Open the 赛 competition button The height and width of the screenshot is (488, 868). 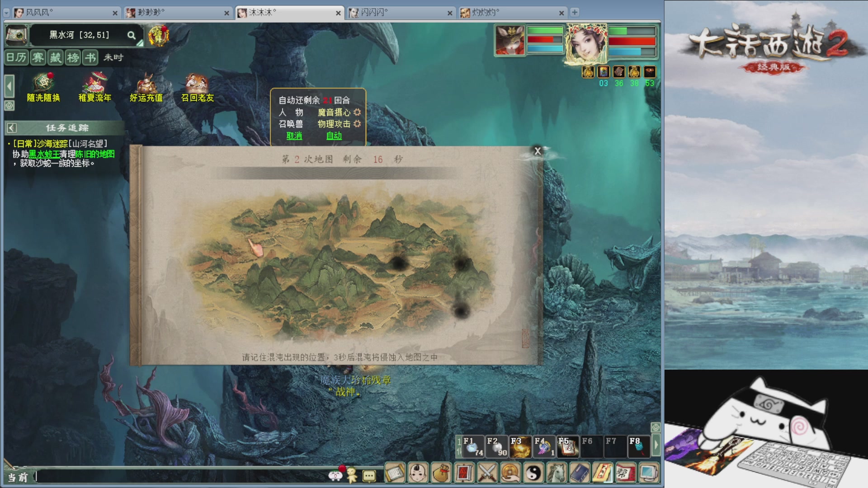click(x=38, y=57)
